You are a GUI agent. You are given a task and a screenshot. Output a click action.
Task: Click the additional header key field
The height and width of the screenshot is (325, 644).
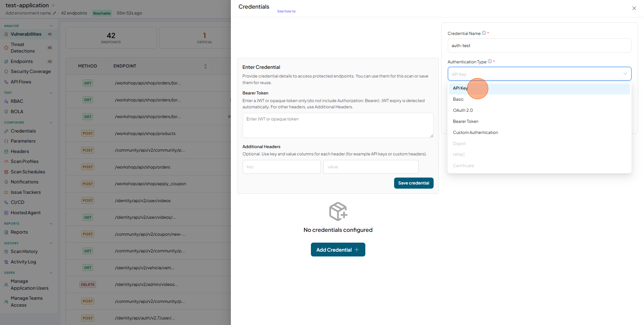tap(281, 167)
